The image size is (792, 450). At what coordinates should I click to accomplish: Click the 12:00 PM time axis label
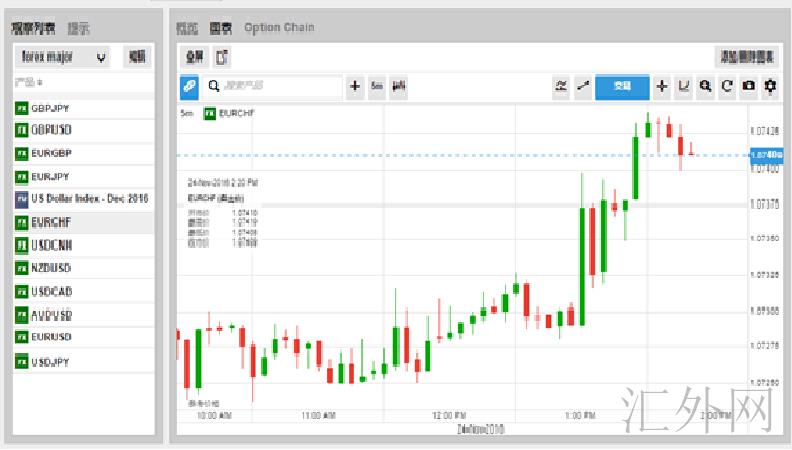tap(449, 415)
